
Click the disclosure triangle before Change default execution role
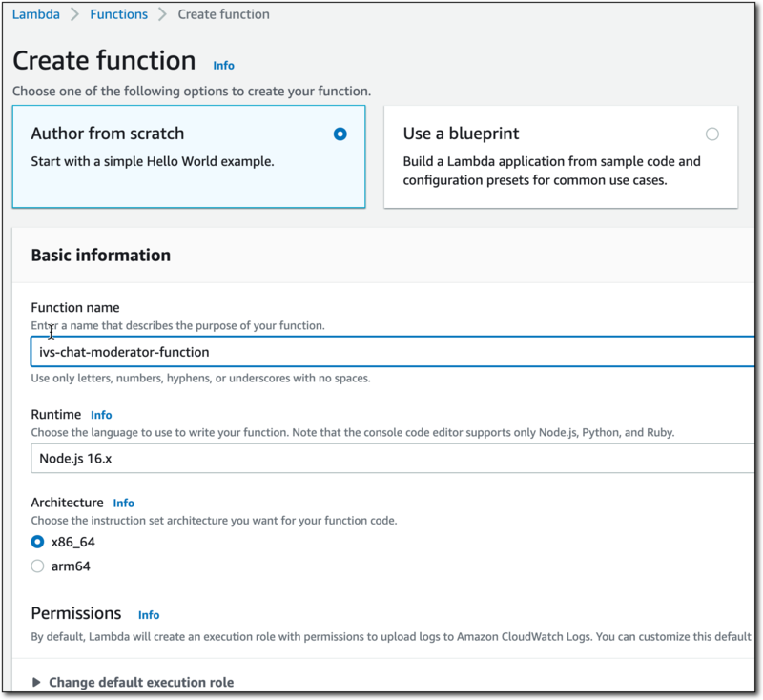click(x=35, y=682)
